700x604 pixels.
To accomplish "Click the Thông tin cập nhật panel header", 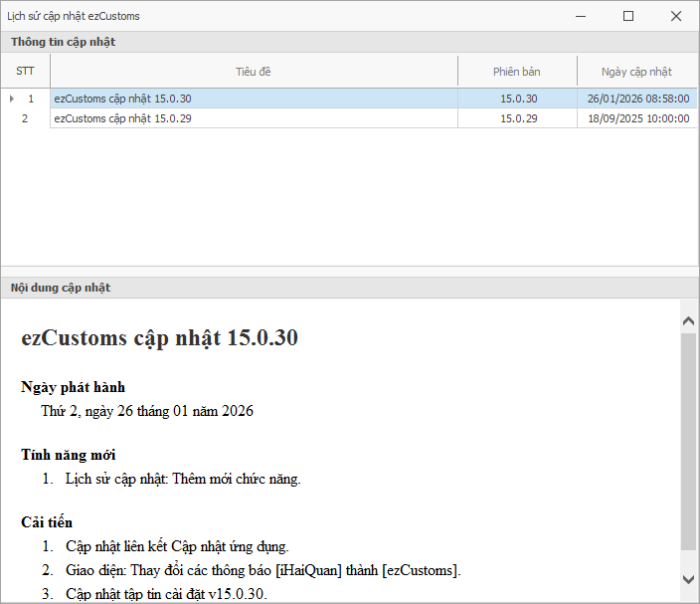I will point(350,42).
